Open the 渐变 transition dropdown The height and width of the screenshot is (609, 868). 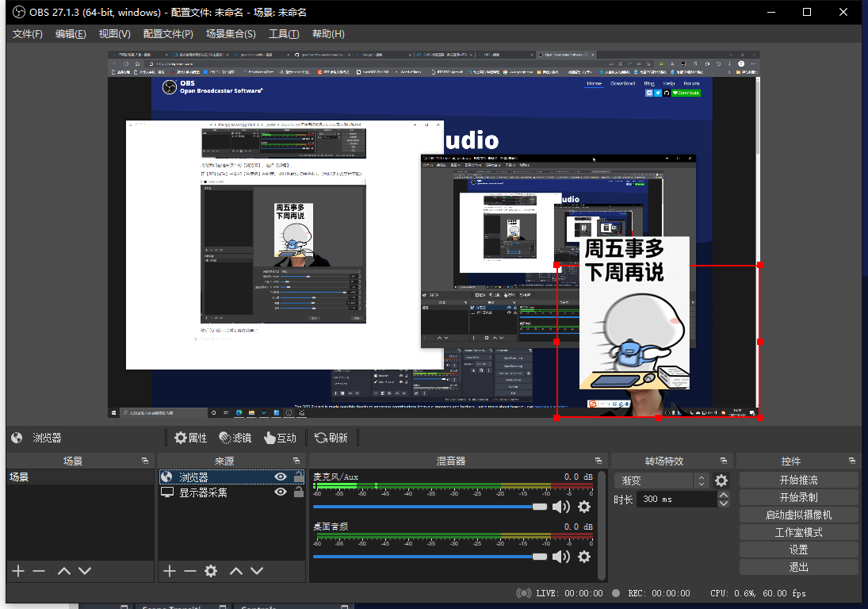[661, 480]
